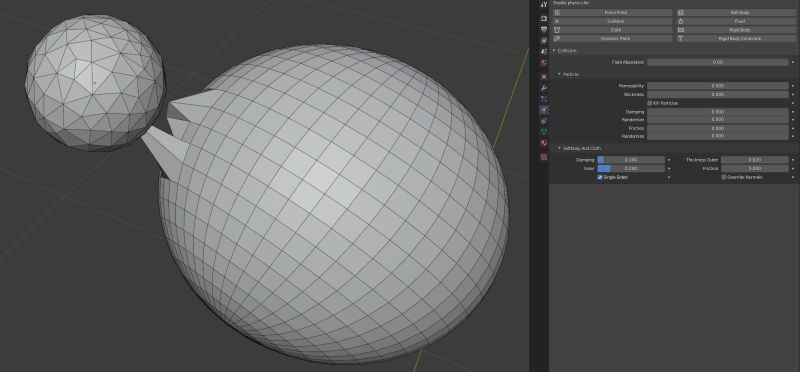
Task: Enable Force Field physics
Action: pos(613,12)
